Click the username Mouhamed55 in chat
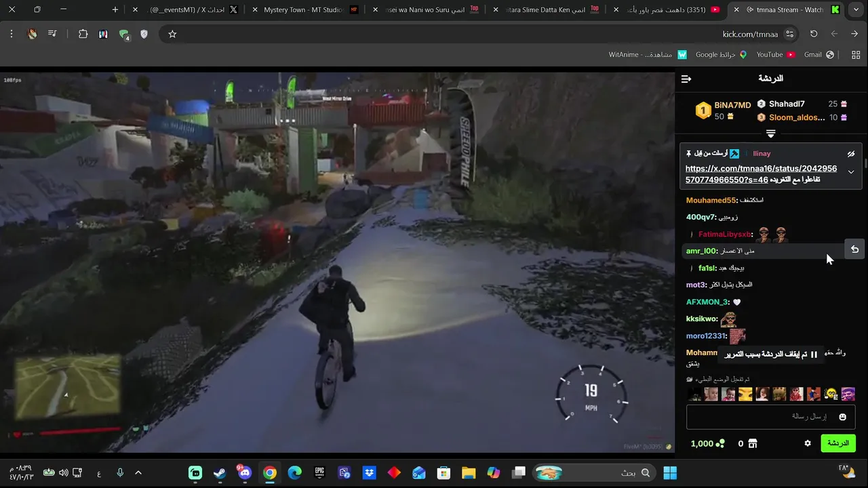Image resolution: width=868 pixels, height=488 pixels. coord(710,201)
